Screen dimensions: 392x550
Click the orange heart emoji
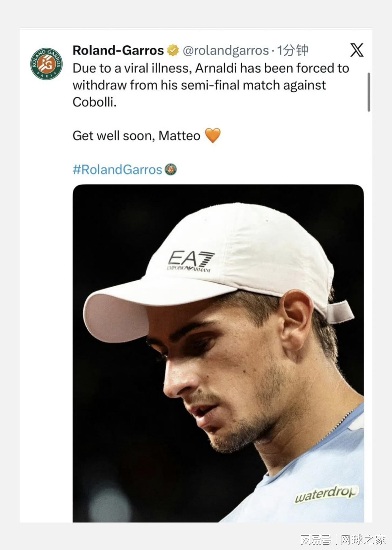coord(213,135)
